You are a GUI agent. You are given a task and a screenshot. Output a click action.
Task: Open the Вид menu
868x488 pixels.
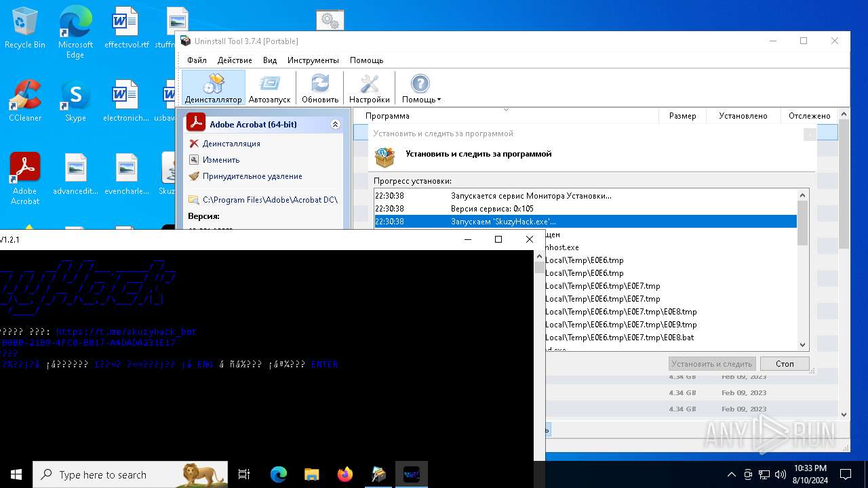pyautogui.click(x=270, y=60)
